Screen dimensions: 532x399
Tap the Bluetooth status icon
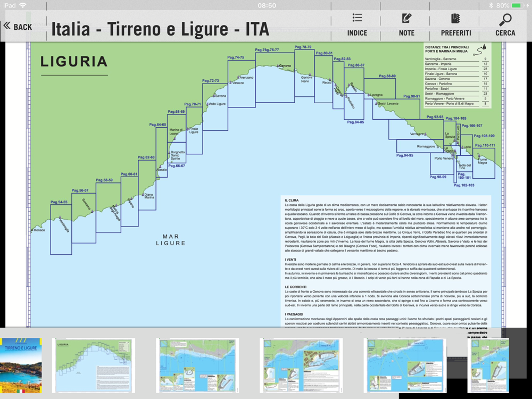[491, 5]
